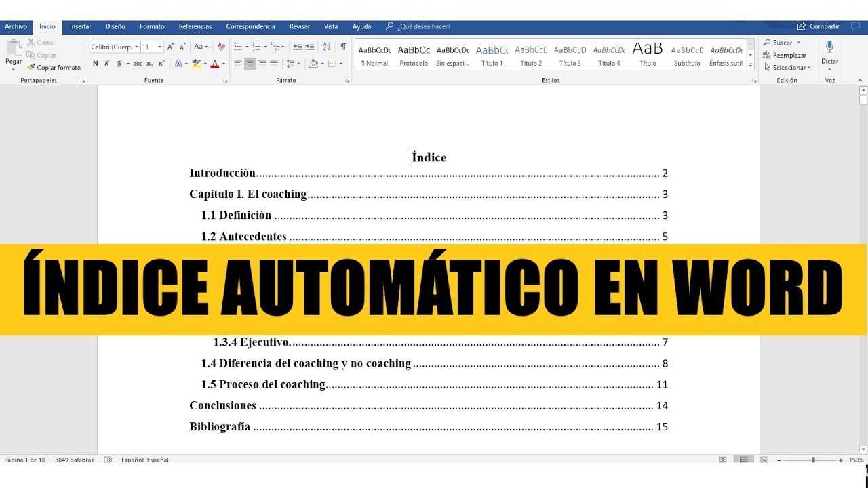Open the font name Calibri dropdown
868x488 pixels.
136,47
